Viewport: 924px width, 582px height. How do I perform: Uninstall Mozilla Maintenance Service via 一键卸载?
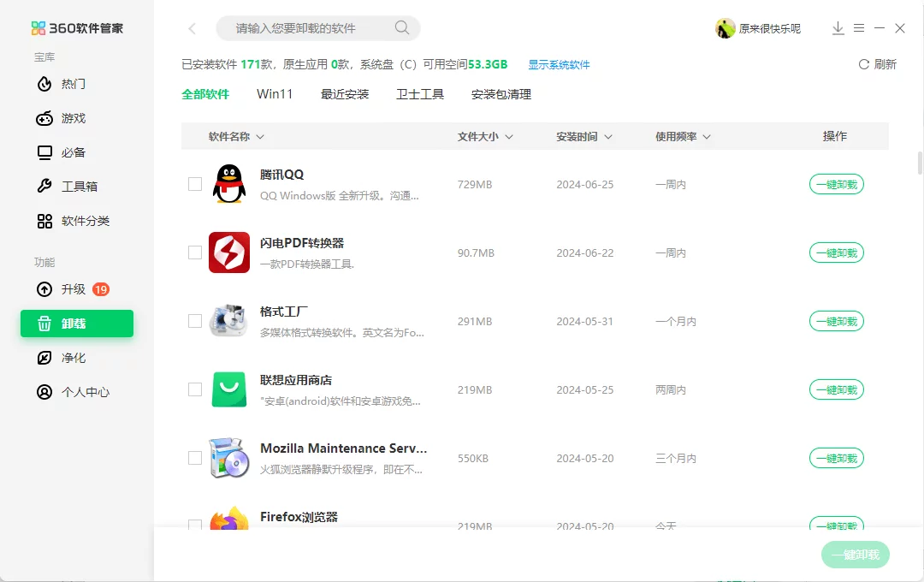click(x=837, y=458)
